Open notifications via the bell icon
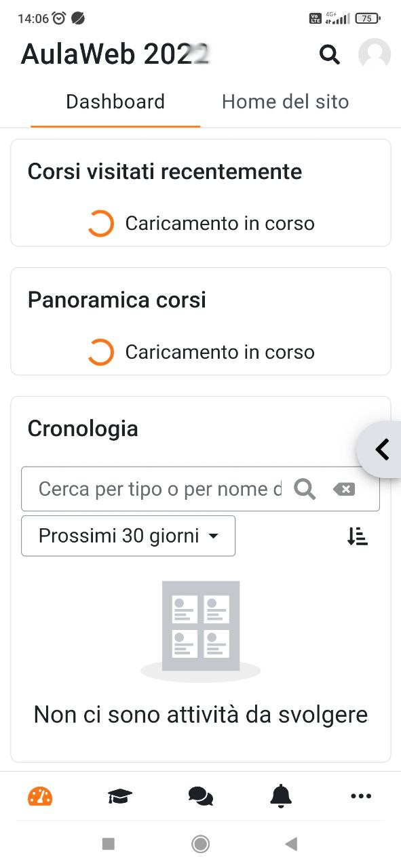The width and height of the screenshot is (401, 868). pyautogui.click(x=280, y=796)
